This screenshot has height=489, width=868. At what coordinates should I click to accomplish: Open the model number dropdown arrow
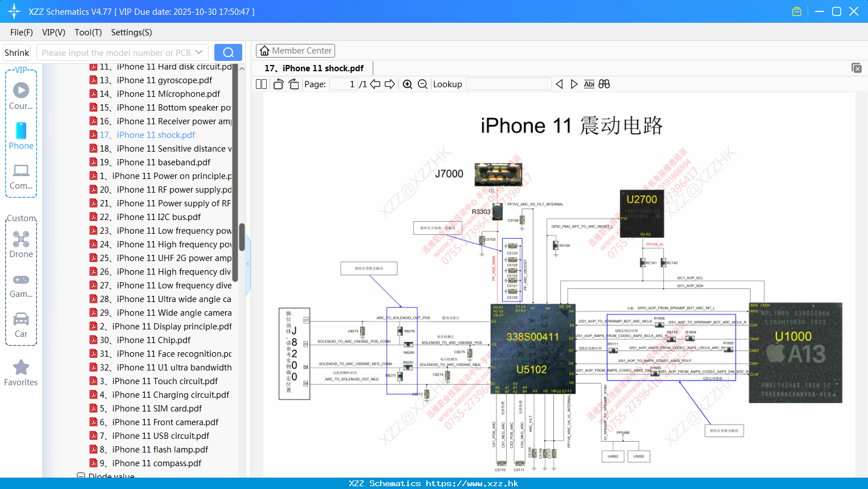pos(199,52)
